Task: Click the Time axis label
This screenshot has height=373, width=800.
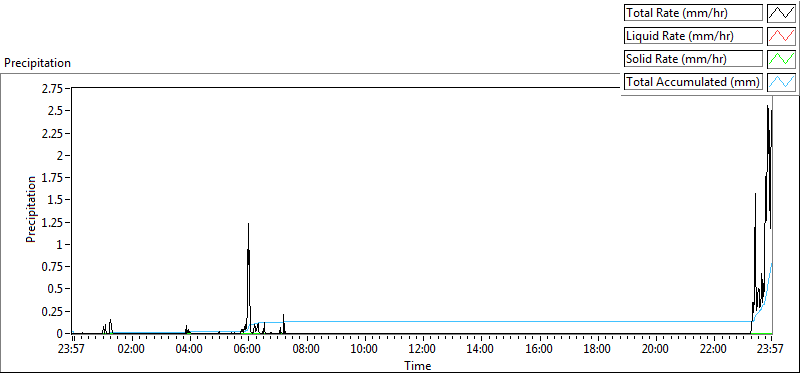Action: coord(418,366)
